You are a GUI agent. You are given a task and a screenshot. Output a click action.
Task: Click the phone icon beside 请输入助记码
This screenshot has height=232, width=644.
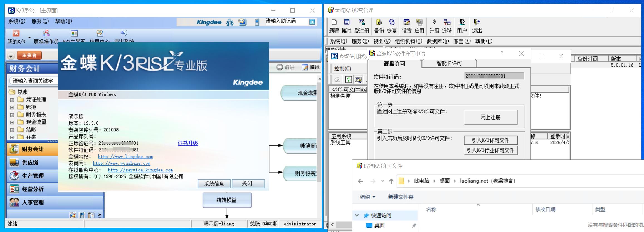[x=257, y=22]
